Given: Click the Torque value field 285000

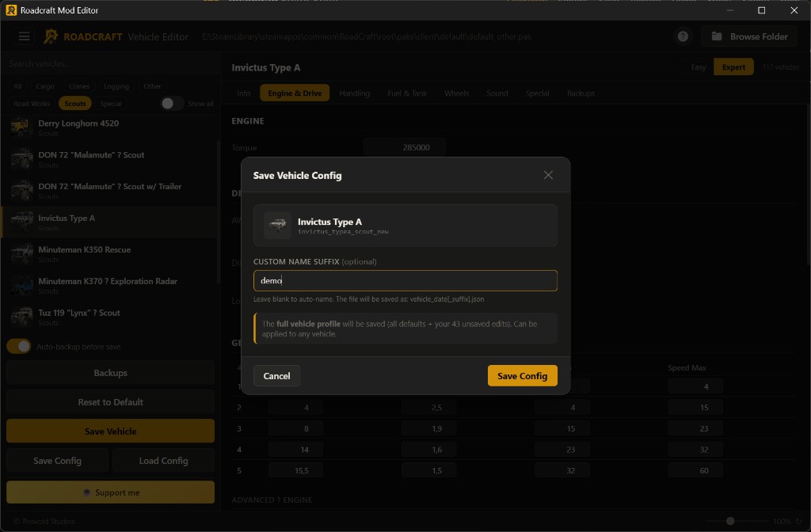Looking at the screenshot, I should pos(405,147).
